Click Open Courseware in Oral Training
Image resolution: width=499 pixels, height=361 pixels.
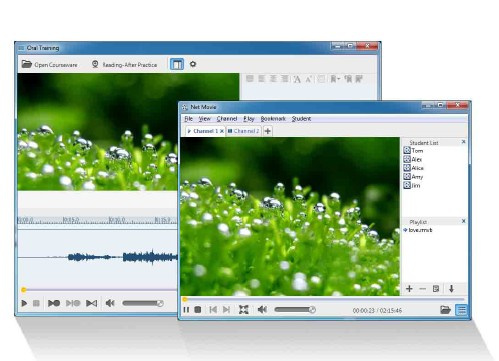pyautogui.click(x=49, y=64)
